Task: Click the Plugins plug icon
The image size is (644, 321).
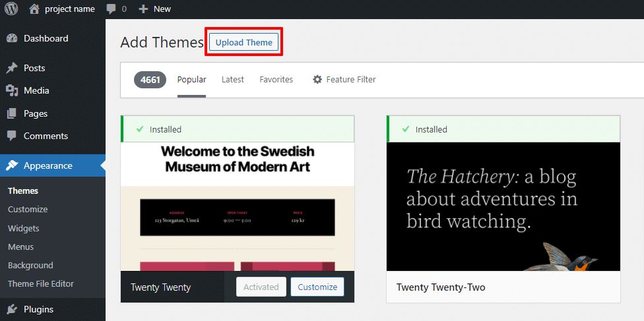Action: tap(11, 309)
